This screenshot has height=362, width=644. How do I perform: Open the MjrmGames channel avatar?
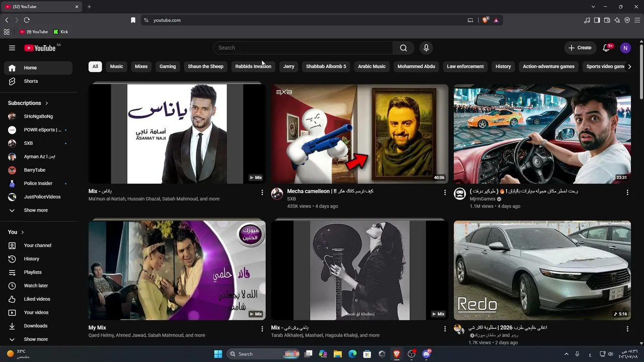pyautogui.click(x=460, y=194)
